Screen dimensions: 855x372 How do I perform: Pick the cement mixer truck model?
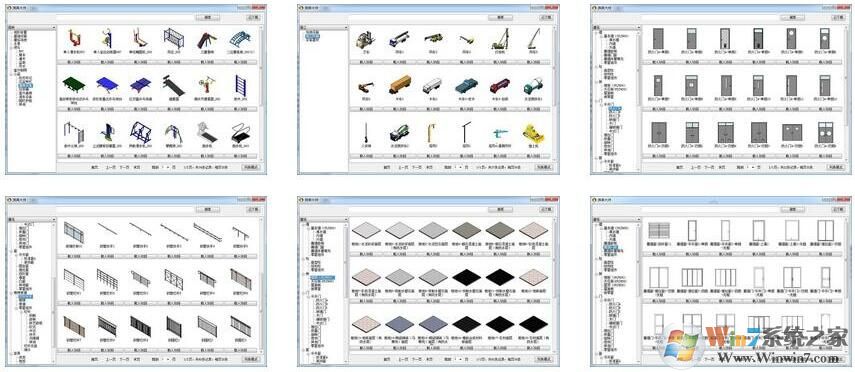pyautogui.click(x=399, y=133)
